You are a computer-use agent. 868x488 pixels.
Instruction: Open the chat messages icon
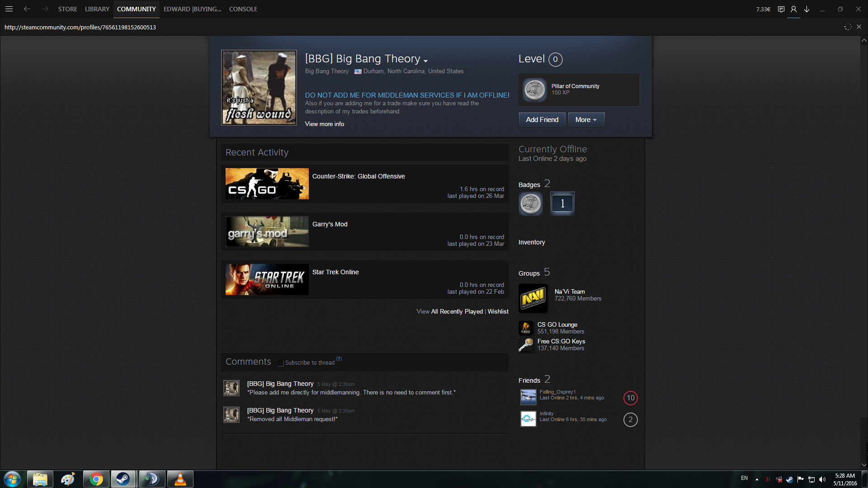[x=781, y=9]
